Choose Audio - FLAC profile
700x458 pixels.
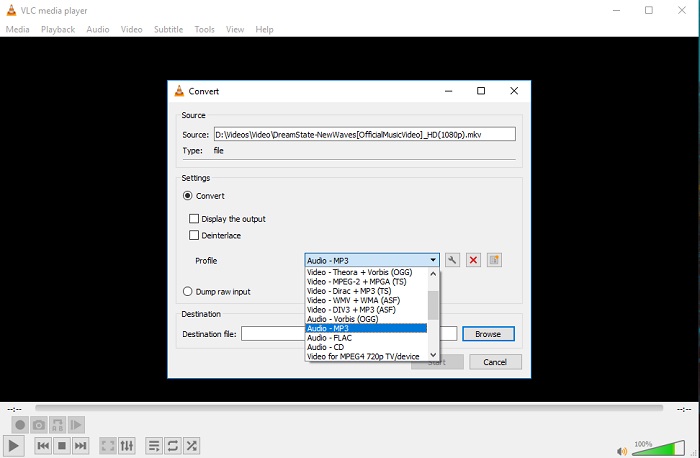coord(366,338)
